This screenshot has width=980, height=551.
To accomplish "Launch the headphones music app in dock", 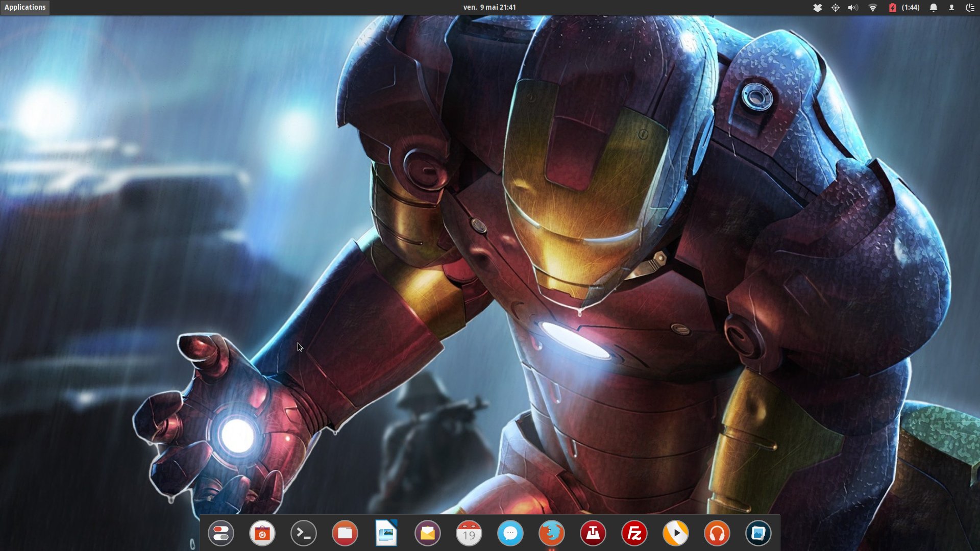I will coord(717,534).
